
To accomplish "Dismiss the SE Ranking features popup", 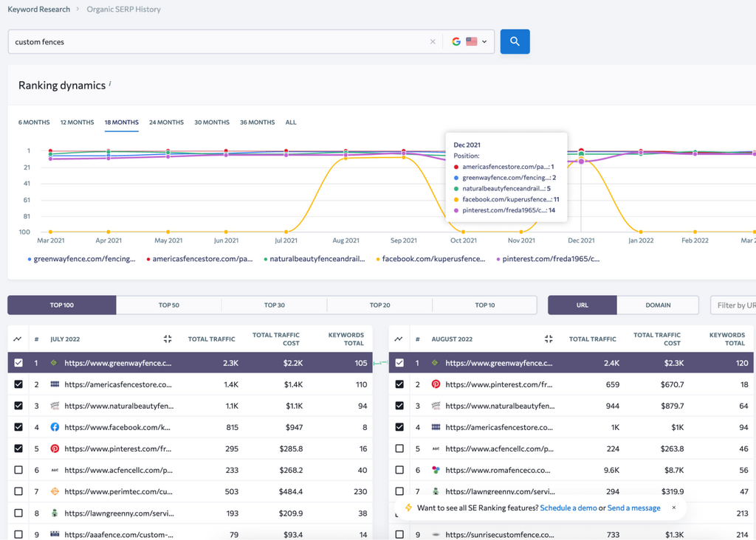I will [x=673, y=508].
